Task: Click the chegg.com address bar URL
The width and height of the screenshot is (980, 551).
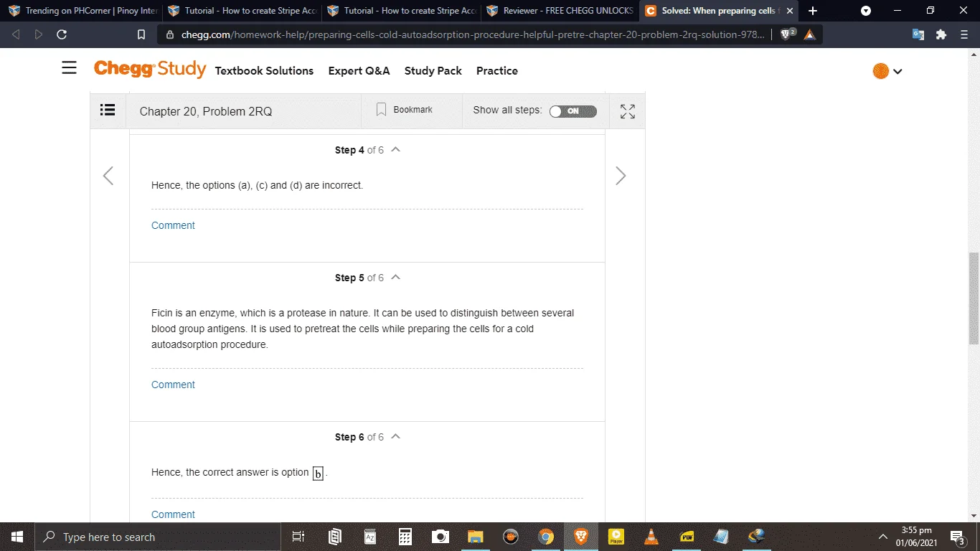Action: pyautogui.click(x=473, y=34)
